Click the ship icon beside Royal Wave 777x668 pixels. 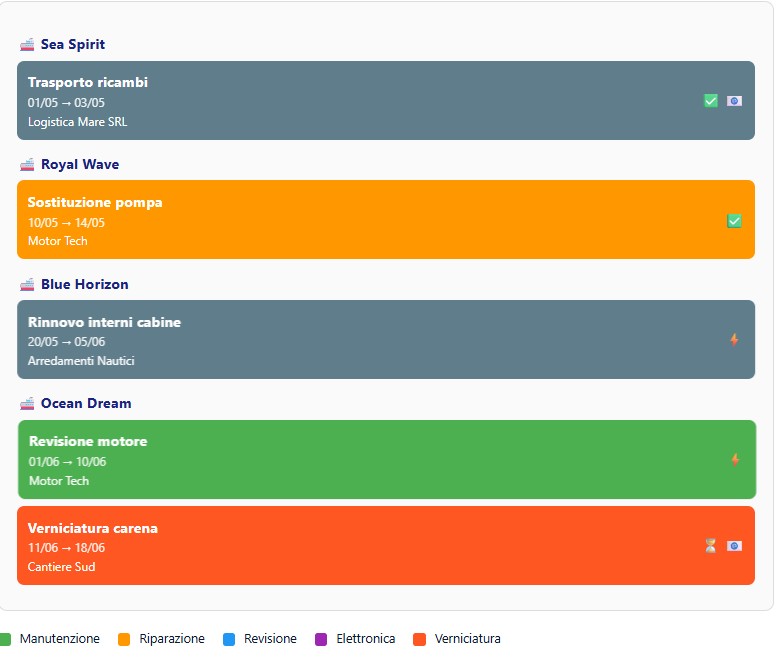point(27,165)
